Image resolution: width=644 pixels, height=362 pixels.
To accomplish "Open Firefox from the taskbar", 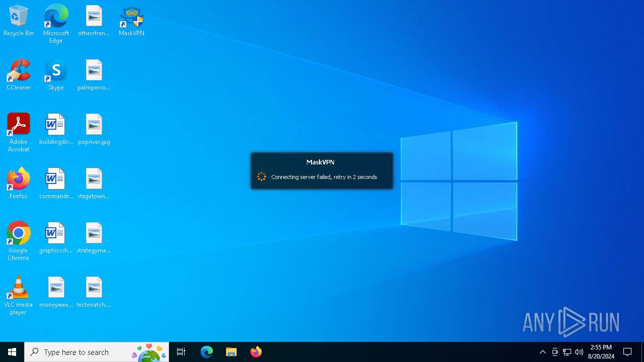I will (x=256, y=352).
